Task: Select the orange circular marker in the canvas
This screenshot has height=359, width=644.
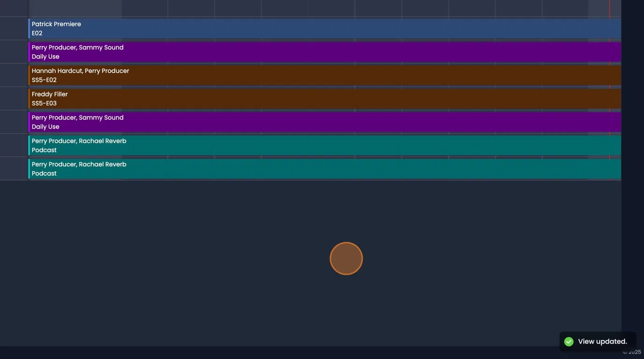Action: [346, 258]
